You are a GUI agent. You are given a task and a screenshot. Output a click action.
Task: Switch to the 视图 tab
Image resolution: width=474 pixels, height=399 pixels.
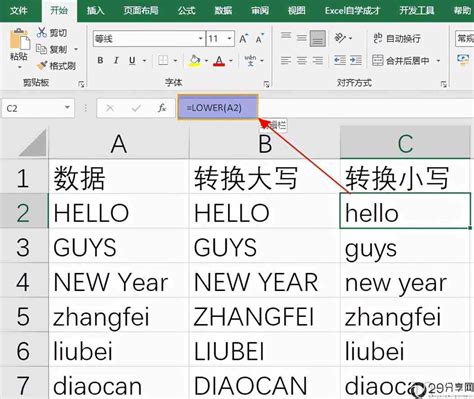296,11
